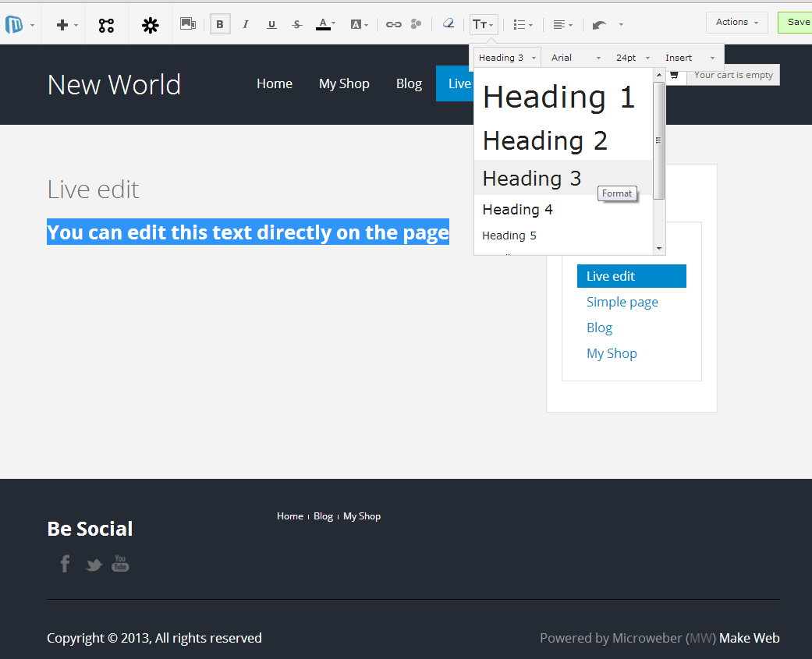This screenshot has height=659, width=812.
Task: Click the settings asterisk icon
Action: (150, 23)
